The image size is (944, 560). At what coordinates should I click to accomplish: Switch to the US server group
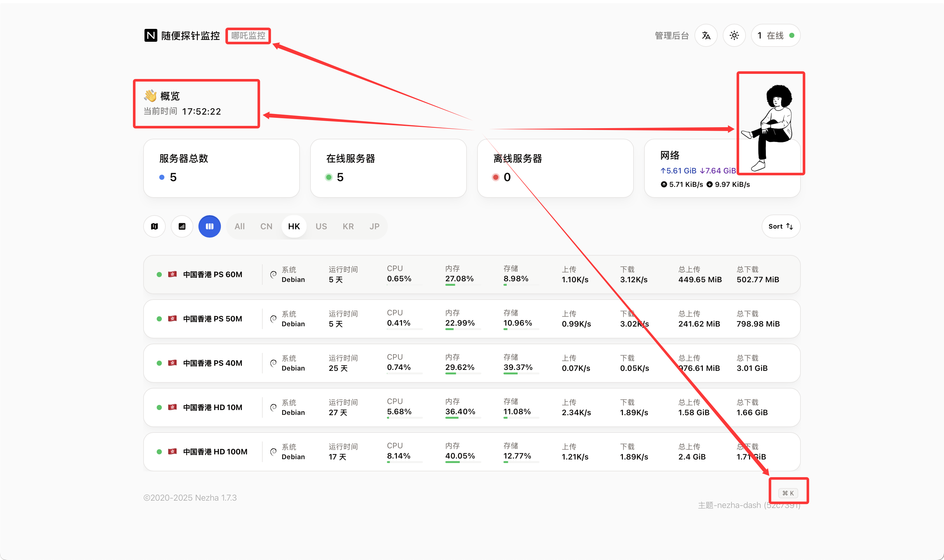pyautogui.click(x=321, y=226)
